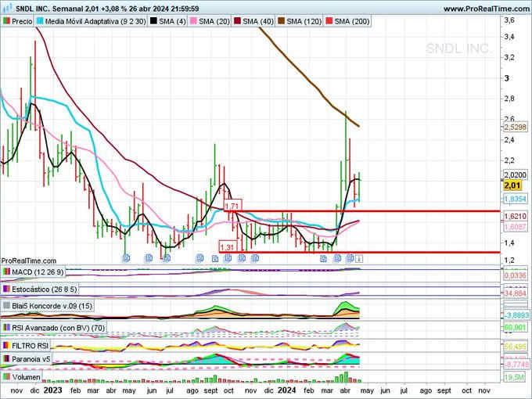Click the Paranoia v5 indicator icon
This screenshot has height=399, width=532.
[x=6, y=358]
